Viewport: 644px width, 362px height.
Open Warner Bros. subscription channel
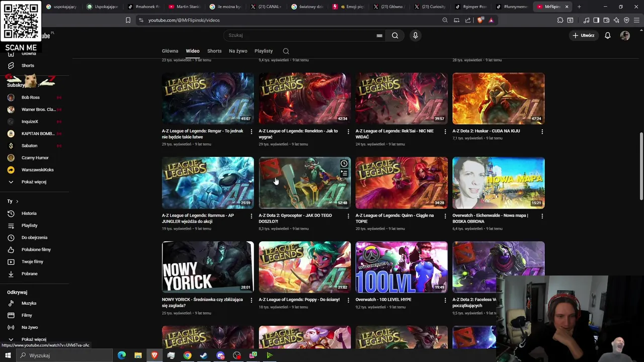[38, 109]
